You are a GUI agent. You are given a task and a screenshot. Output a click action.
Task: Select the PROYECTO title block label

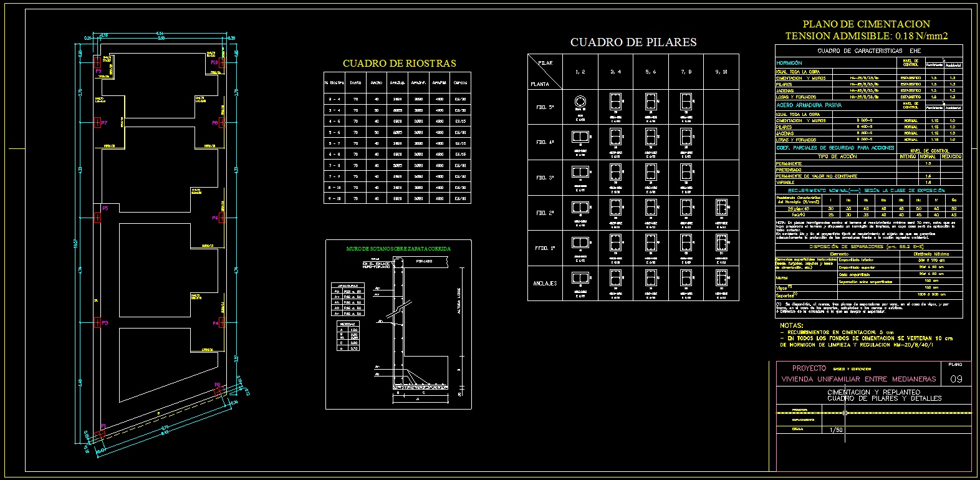pos(809,368)
